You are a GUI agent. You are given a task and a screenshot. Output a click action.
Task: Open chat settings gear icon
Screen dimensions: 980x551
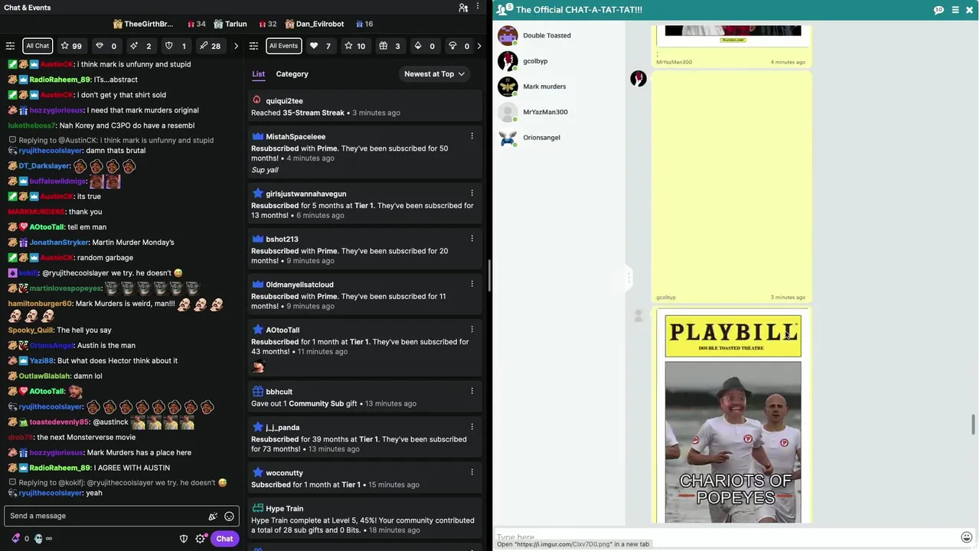coord(201,539)
